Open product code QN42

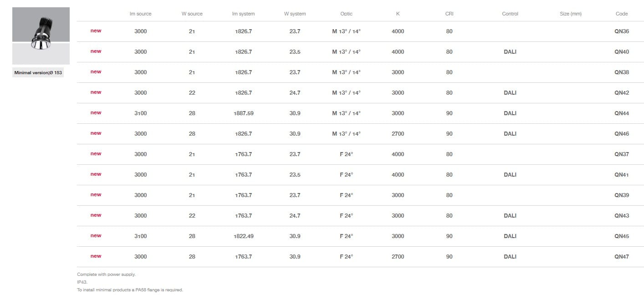(x=621, y=93)
